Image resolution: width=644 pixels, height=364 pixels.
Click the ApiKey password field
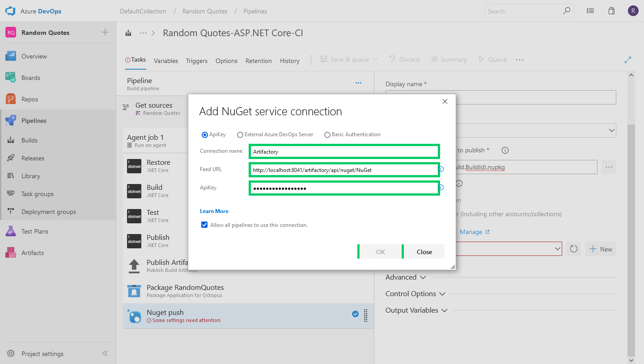(x=344, y=188)
